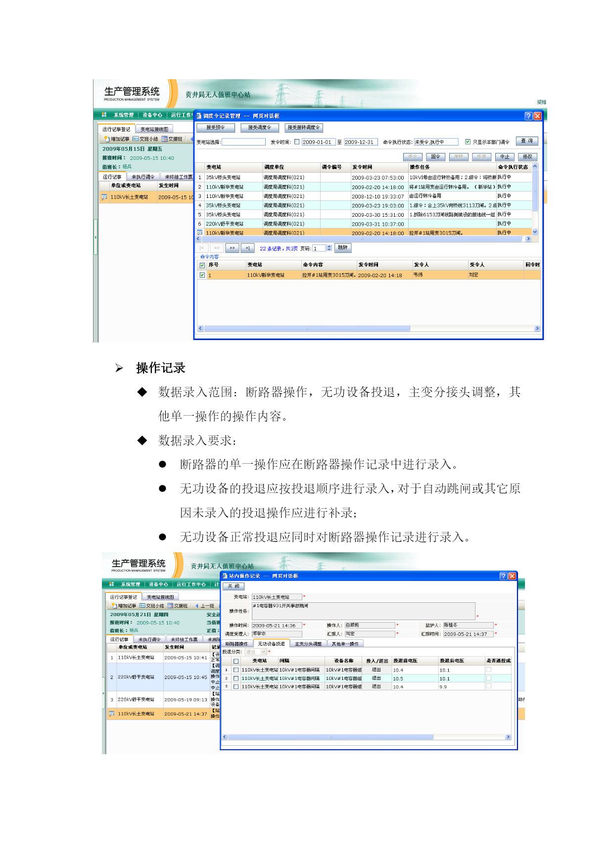Click the splitter handle beside the 2009年05月15日 panel
This screenshot has width=614, height=868.
tap(95, 238)
